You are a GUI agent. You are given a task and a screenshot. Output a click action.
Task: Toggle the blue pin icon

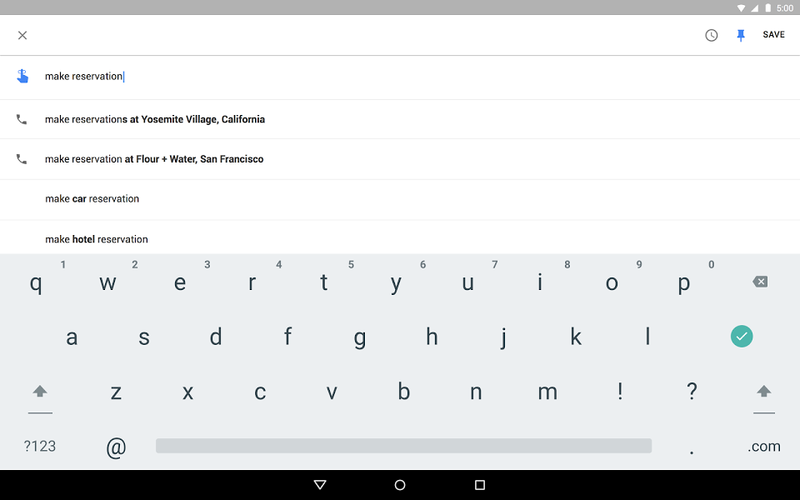(741, 35)
